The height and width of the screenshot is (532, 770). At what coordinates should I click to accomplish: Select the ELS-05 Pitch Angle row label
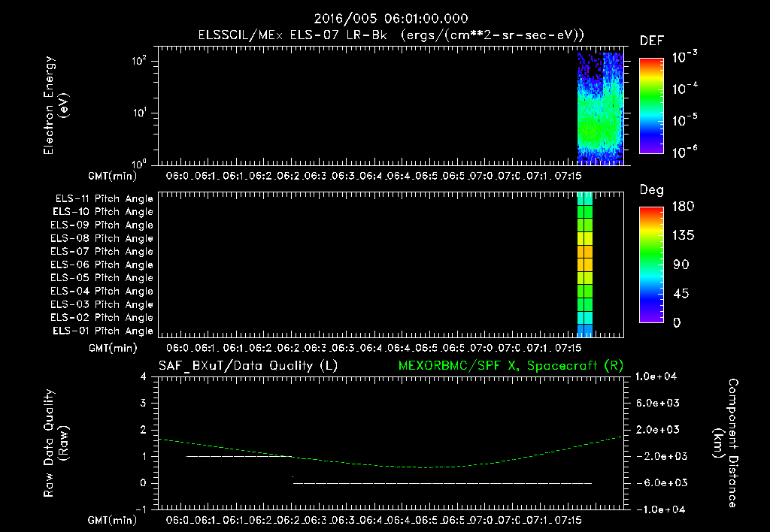tap(102, 278)
